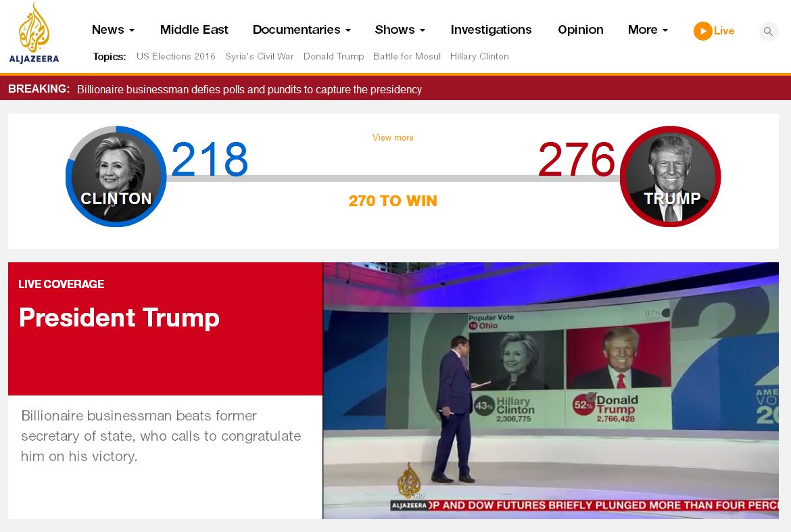Open the Investigations section
Image resolution: width=791 pixels, height=532 pixels.
491,30
